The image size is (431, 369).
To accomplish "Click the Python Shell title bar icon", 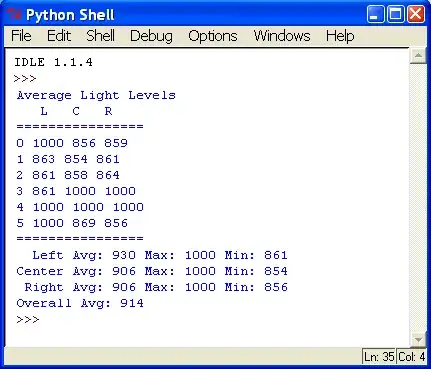I will pyautogui.click(x=14, y=15).
